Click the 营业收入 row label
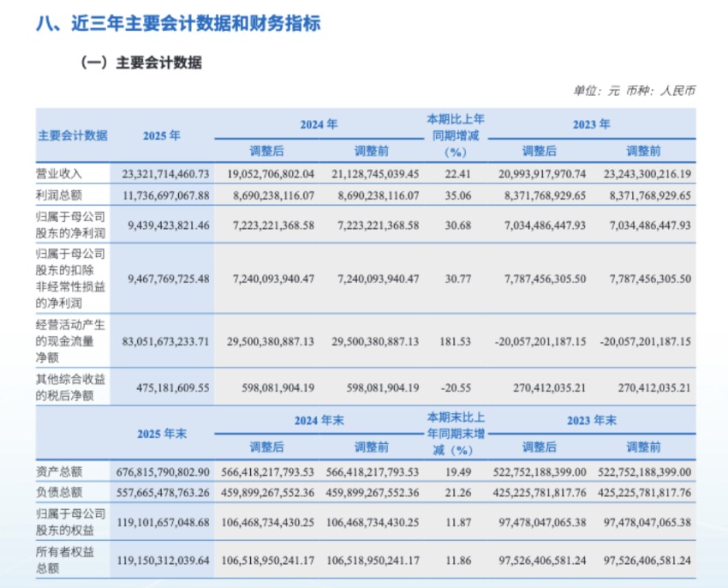 [59, 173]
